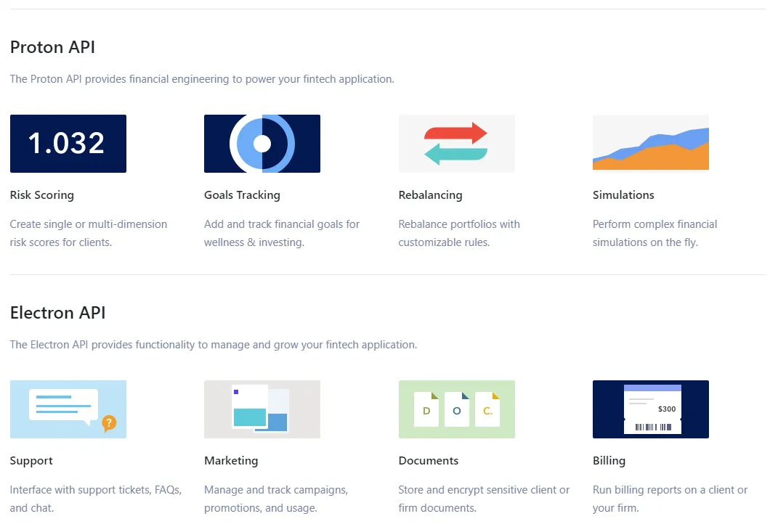Open the Risk Scoring link
770x532 pixels.
point(41,195)
